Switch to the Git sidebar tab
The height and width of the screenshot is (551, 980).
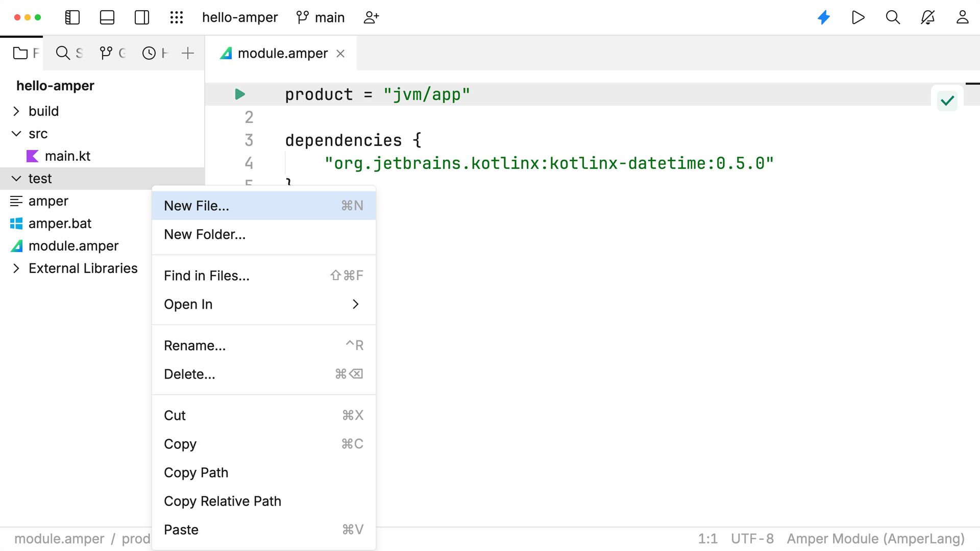tap(112, 53)
